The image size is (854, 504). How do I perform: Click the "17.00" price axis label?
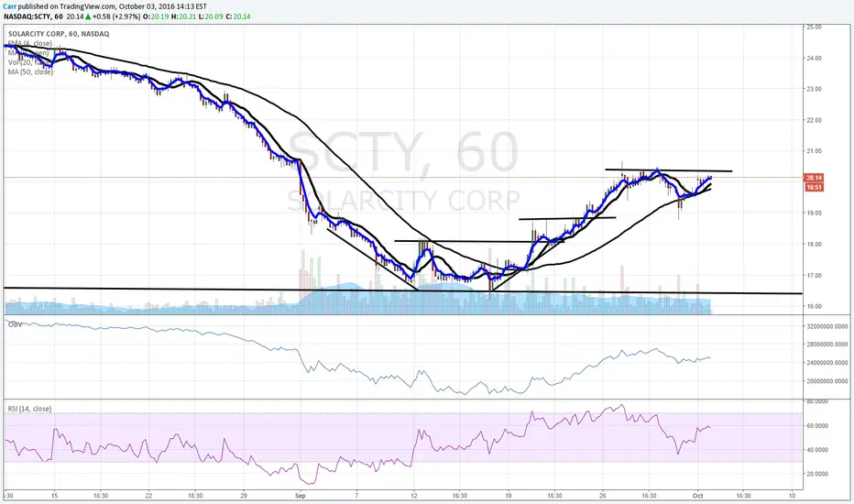point(815,275)
